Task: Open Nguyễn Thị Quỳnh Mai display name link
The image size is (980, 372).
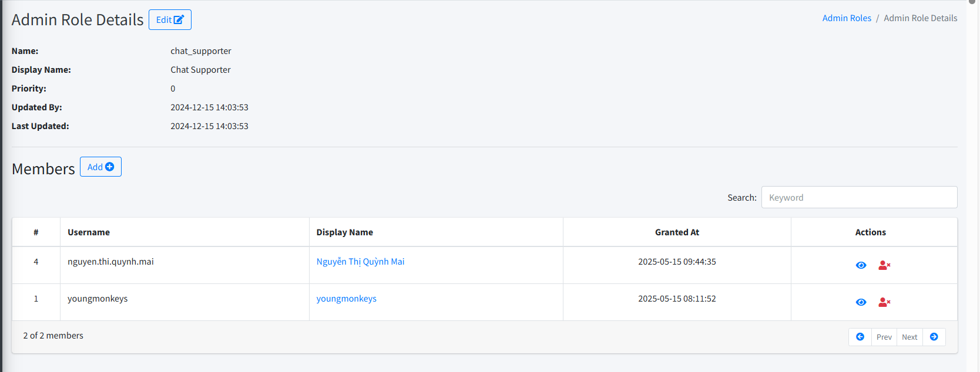Action: (360, 262)
